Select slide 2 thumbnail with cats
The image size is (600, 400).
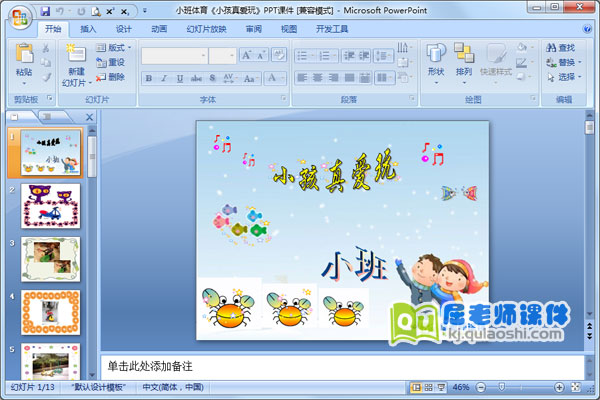51,206
